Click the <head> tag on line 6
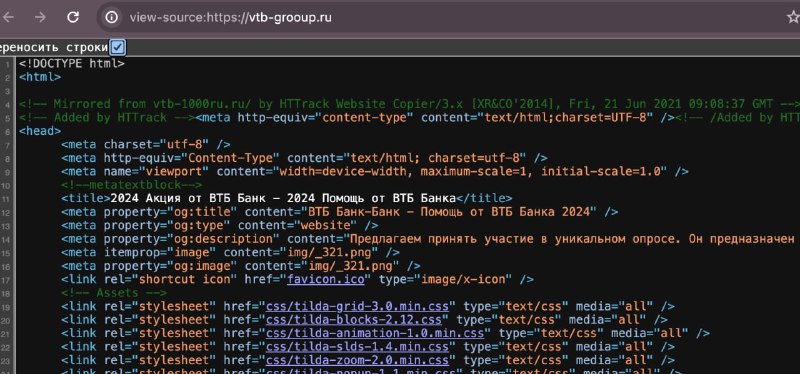The height and width of the screenshot is (374, 800). coord(40,131)
